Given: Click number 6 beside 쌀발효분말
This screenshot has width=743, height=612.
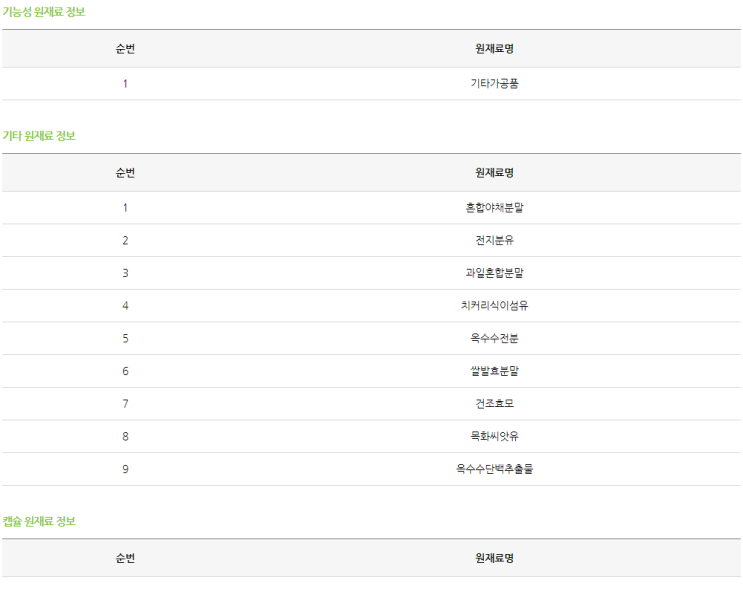Looking at the screenshot, I should click(125, 371).
